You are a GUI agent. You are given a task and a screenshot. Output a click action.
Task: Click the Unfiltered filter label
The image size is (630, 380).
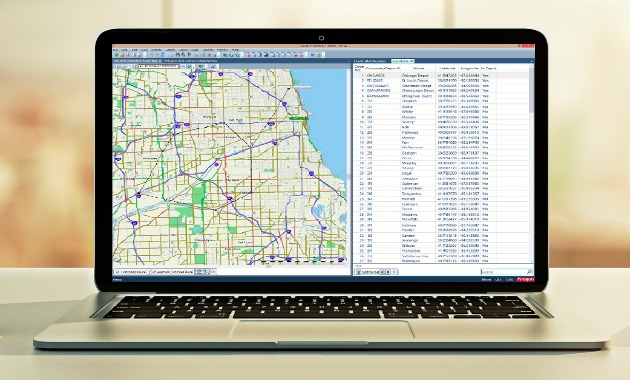[370, 272]
